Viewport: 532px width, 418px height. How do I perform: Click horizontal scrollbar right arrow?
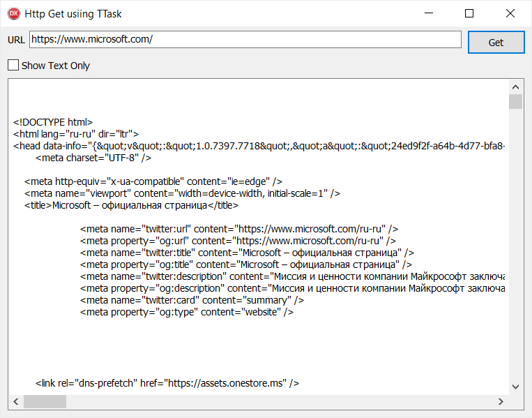coord(501,402)
